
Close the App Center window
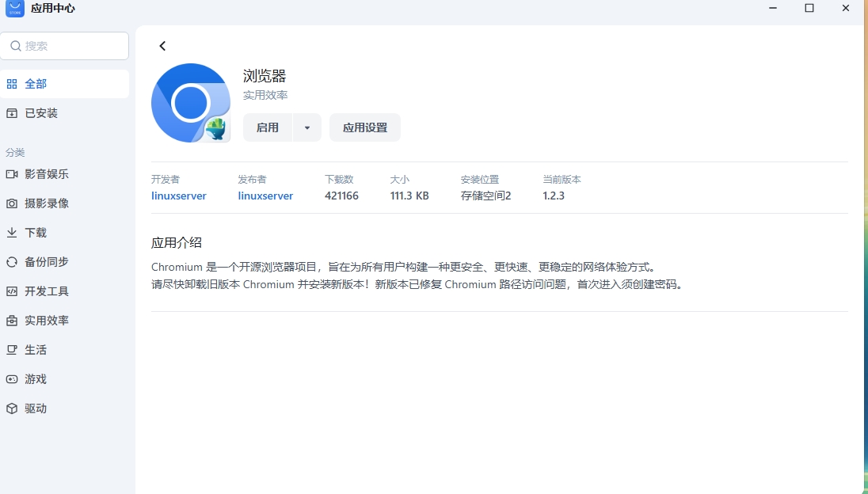(845, 8)
